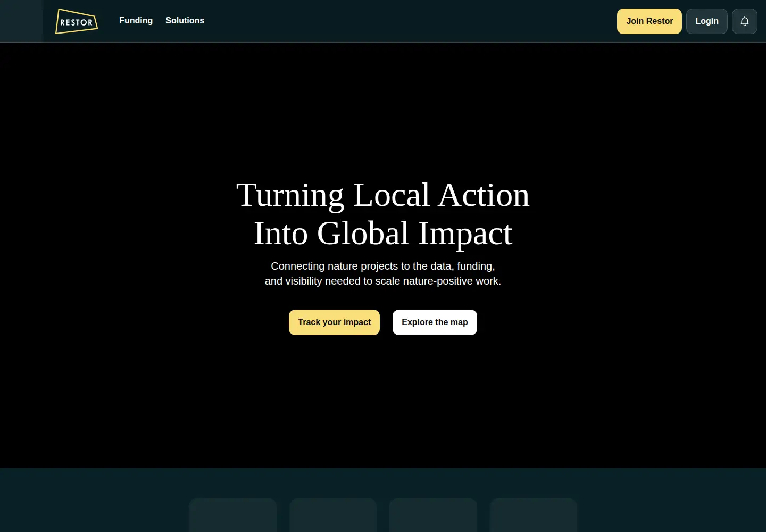766x532 pixels.
Task: Click the Restor logo
Action: [77, 21]
